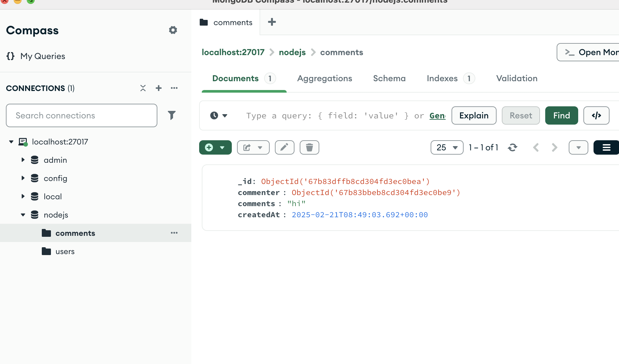Click the Reset button
The image size is (619, 364).
tap(521, 115)
